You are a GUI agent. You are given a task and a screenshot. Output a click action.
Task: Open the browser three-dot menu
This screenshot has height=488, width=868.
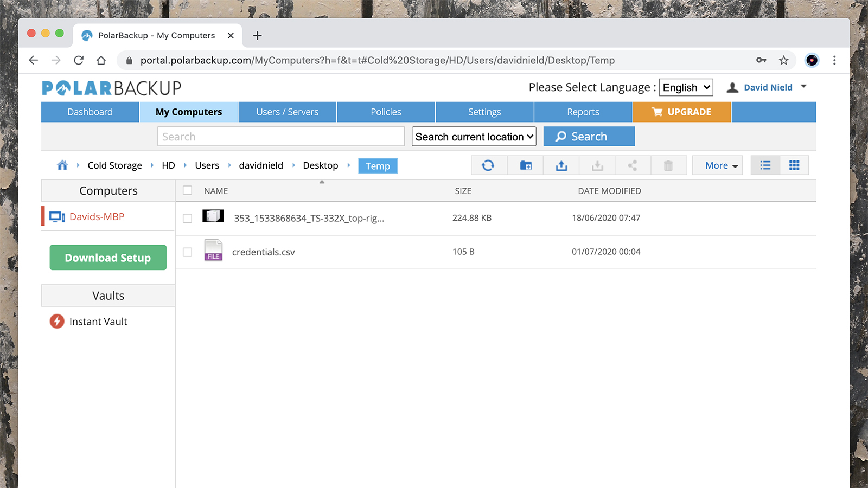point(834,60)
